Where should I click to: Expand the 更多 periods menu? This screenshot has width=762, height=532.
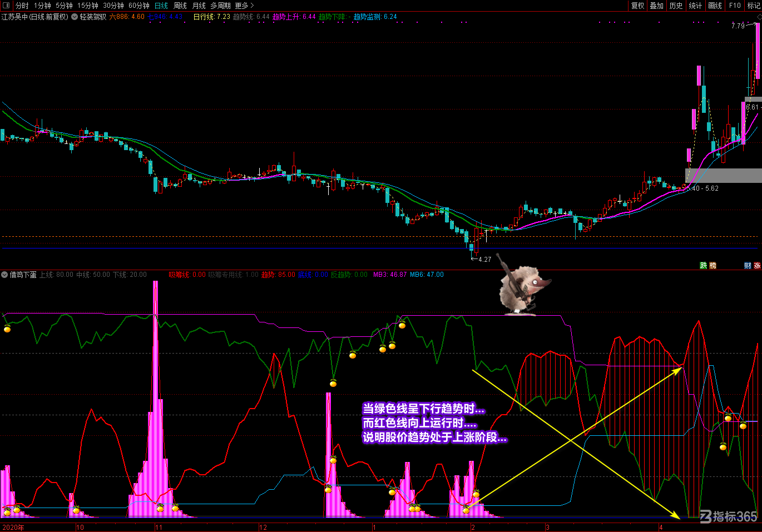pos(244,6)
